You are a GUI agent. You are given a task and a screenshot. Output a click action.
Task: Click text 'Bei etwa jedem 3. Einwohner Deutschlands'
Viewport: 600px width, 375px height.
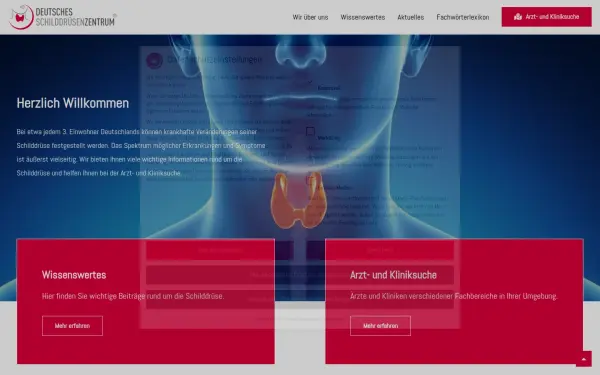pyautogui.click(x=78, y=132)
